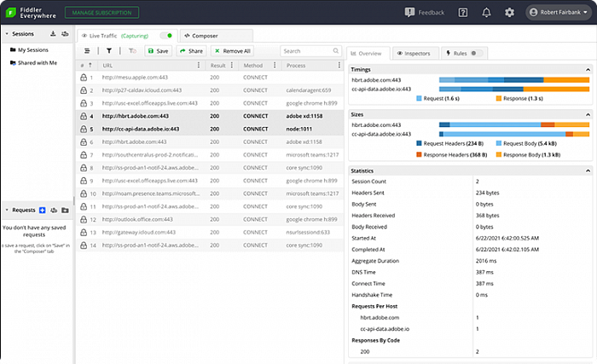Collapse the Timings panel
Viewport: 597px width, 364px height.
click(588, 70)
